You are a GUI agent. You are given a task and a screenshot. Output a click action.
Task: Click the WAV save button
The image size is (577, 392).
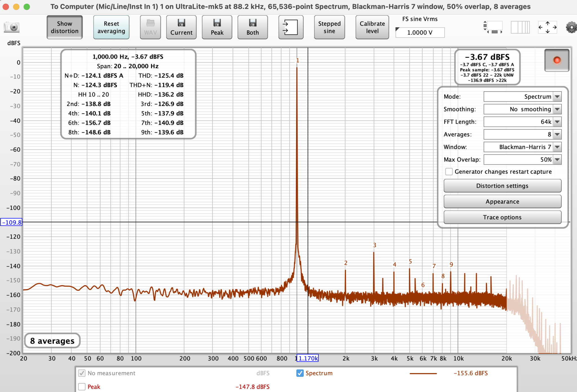pyautogui.click(x=150, y=27)
